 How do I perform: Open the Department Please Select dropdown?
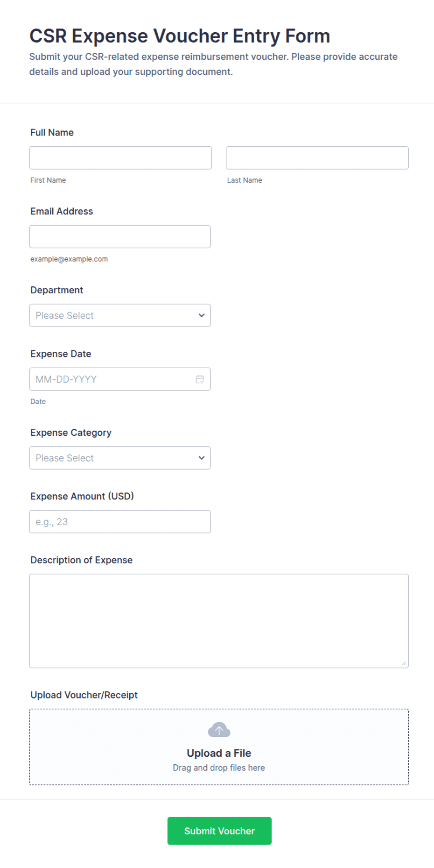(x=120, y=315)
